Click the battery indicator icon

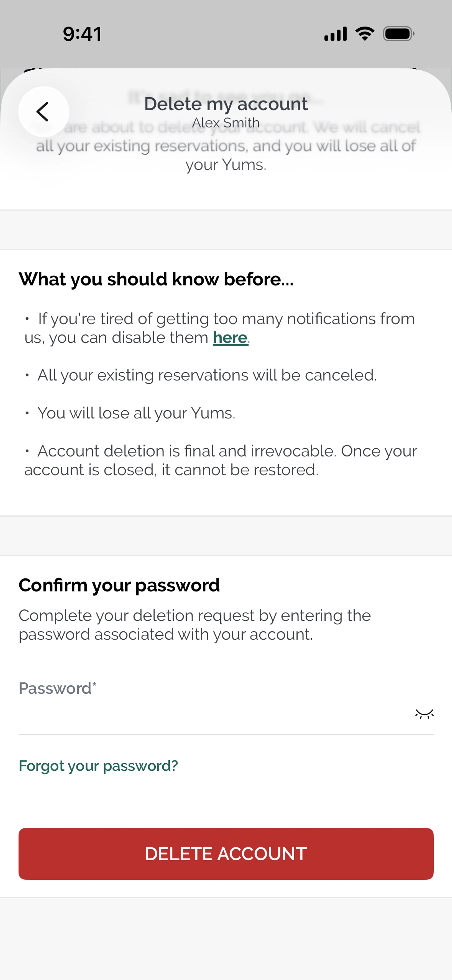click(x=398, y=34)
